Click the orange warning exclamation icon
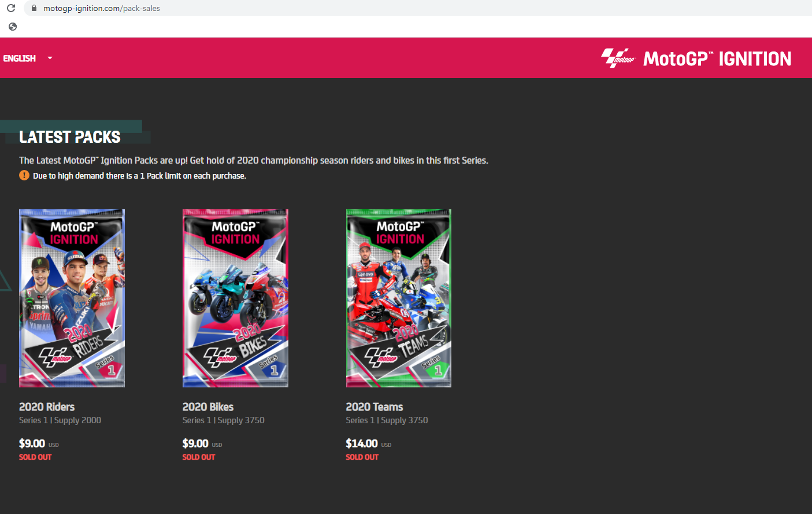 [x=24, y=175]
